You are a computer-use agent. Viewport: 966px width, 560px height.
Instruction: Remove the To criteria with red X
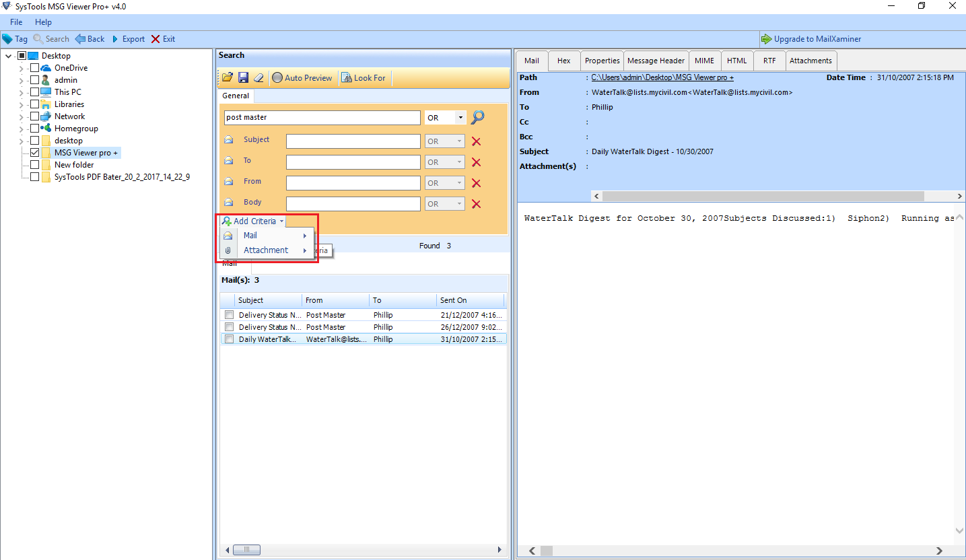[476, 162]
